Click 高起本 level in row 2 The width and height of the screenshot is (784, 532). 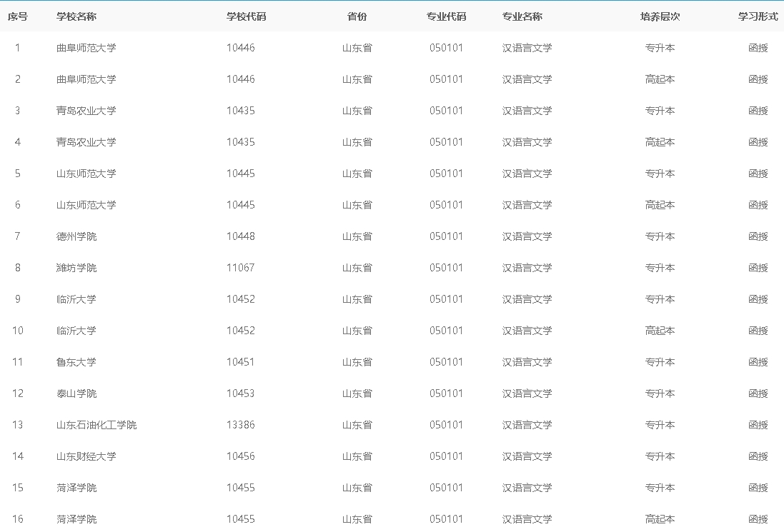[x=660, y=79]
